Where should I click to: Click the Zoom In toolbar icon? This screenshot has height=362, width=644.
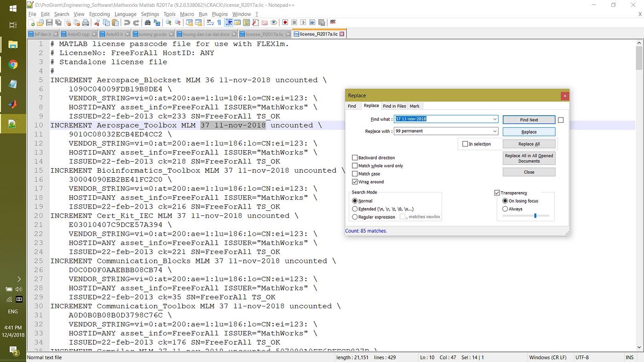click(x=168, y=22)
